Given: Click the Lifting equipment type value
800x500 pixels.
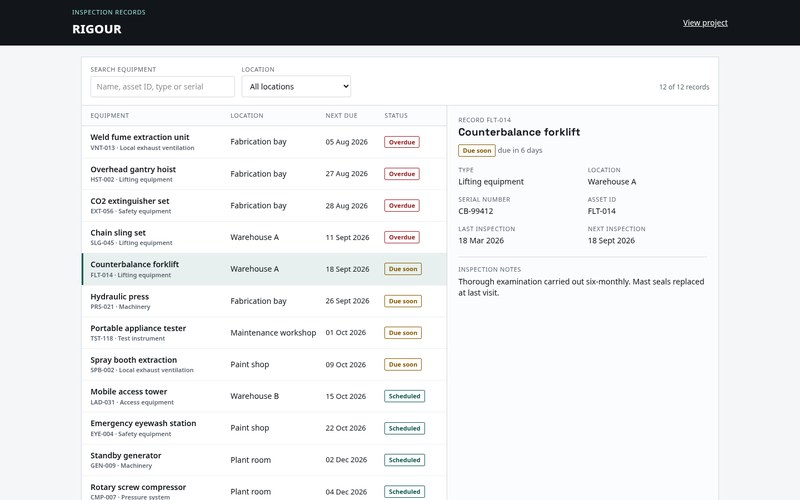Looking at the screenshot, I should [491, 182].
